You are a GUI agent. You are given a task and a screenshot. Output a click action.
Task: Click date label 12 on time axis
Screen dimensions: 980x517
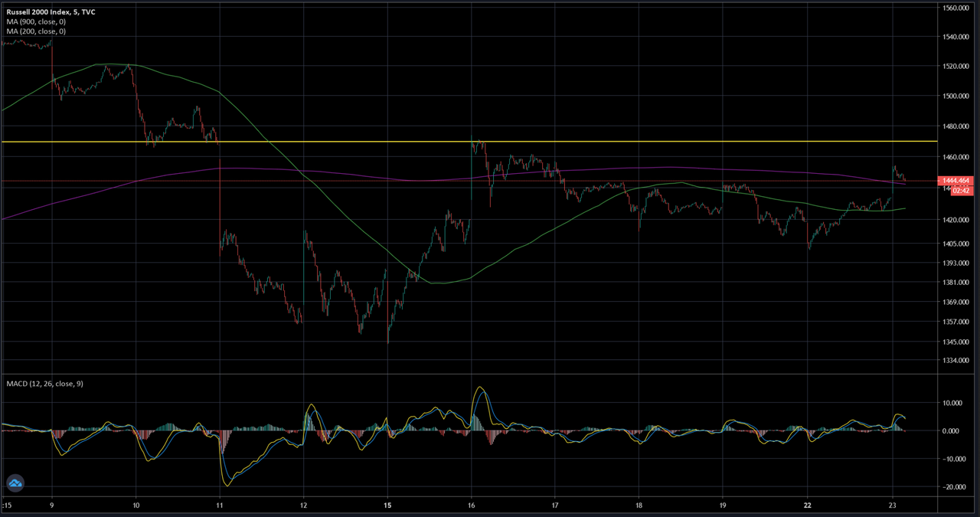pos(303,506)
